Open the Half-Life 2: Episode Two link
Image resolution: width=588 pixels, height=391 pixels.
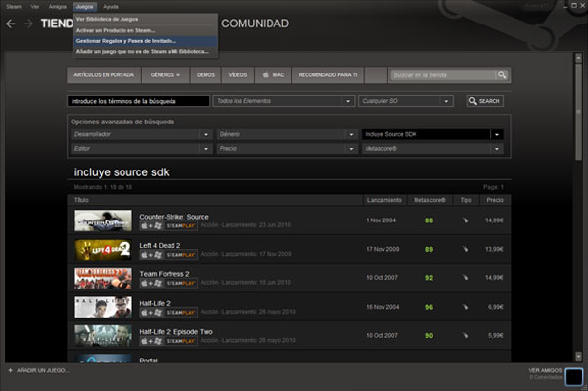[175, 332]
